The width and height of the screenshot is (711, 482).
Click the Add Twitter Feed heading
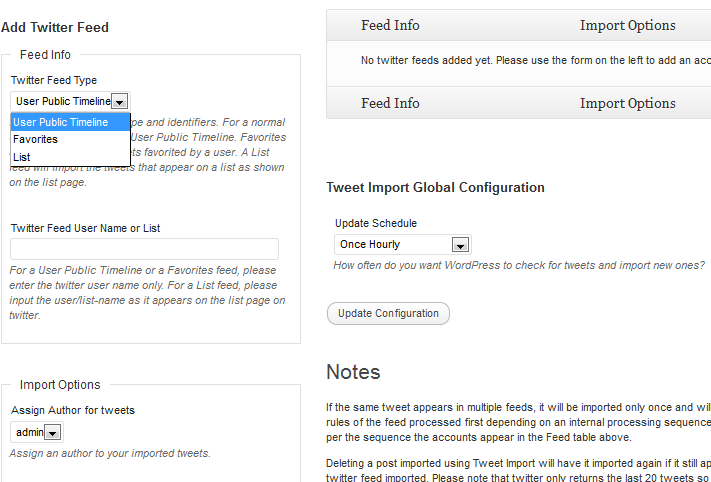(55, 27)
